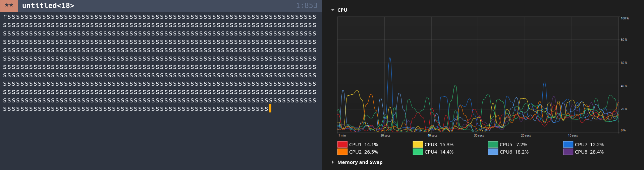Open the CPU6 light blue swatch
The image size is (644, 170).
(493, 152)
